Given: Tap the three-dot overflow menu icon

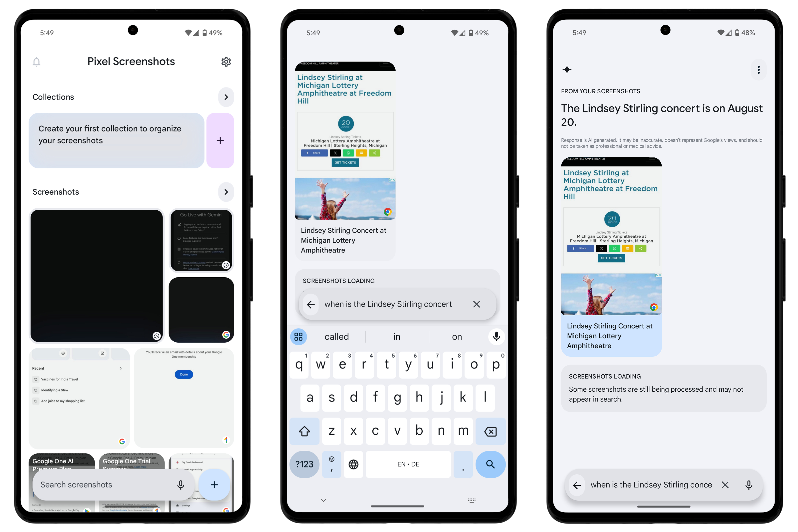Looking at the screenshot, I should point(759,70).
